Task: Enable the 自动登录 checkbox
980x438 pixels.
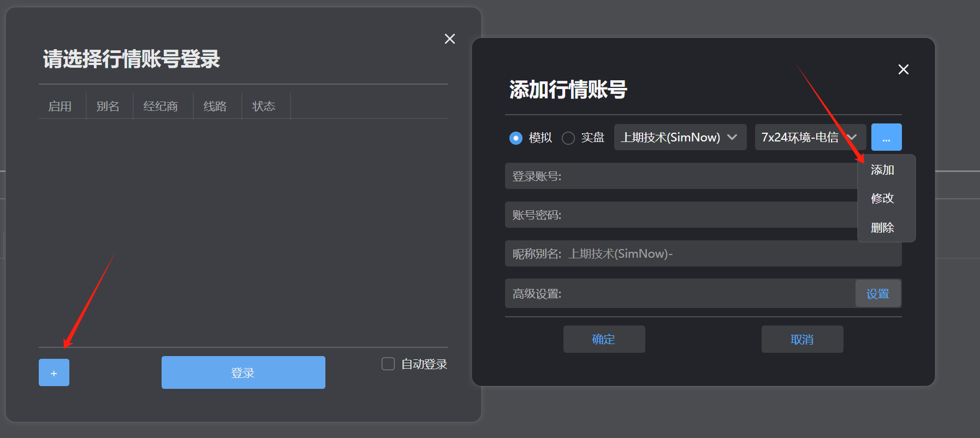Action: (x=388, y=364)
